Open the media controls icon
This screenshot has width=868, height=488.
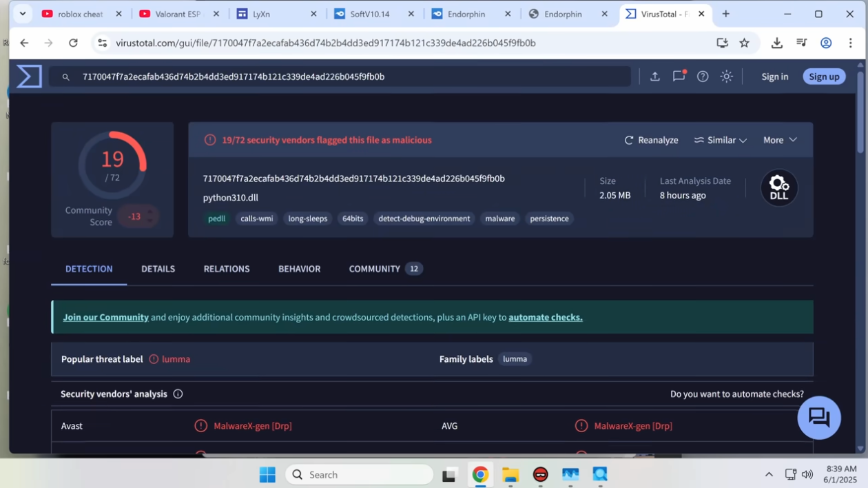[x=801, y=43]
